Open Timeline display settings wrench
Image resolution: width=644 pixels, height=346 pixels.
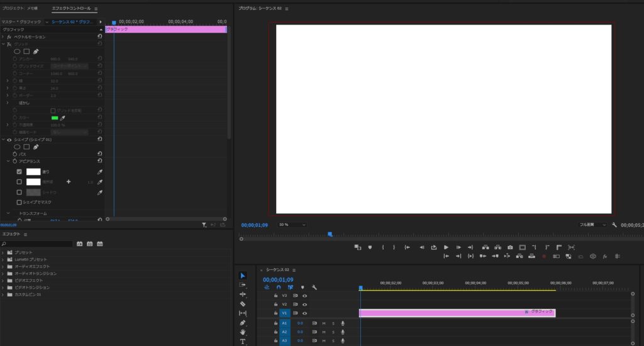coord(314,287)
